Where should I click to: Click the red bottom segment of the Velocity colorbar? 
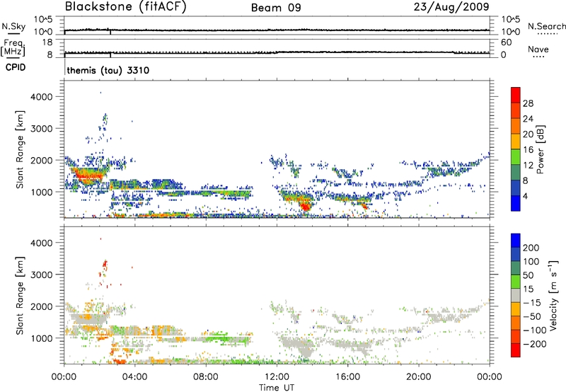(516, 350)
